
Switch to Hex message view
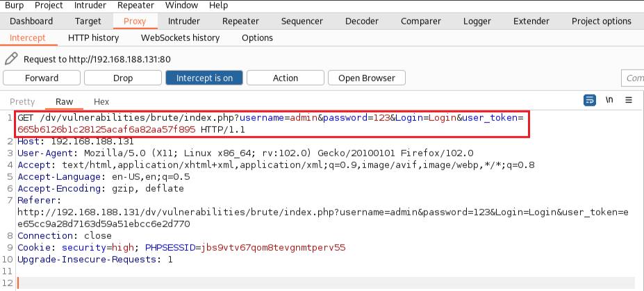point(101,102)
